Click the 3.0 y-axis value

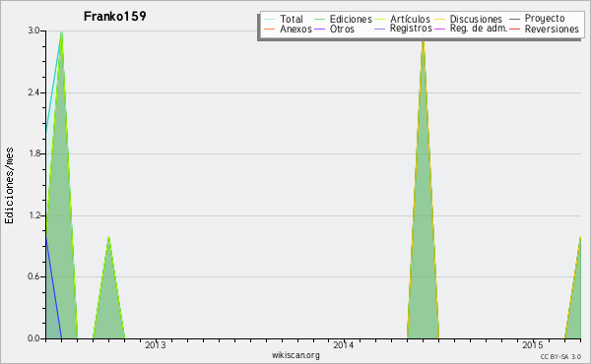(33, 30)
